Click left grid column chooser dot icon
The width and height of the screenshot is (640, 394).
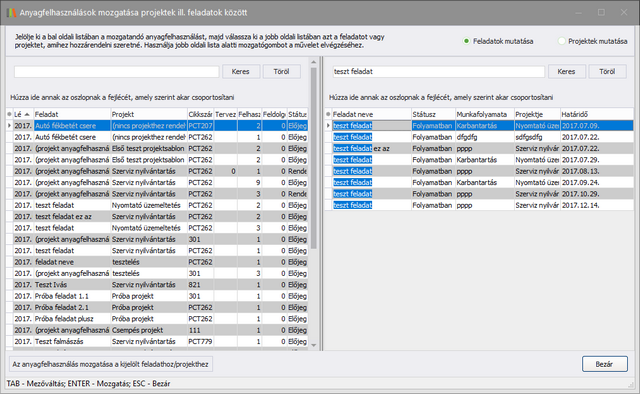pyautogui.click(x=9, y=114)
